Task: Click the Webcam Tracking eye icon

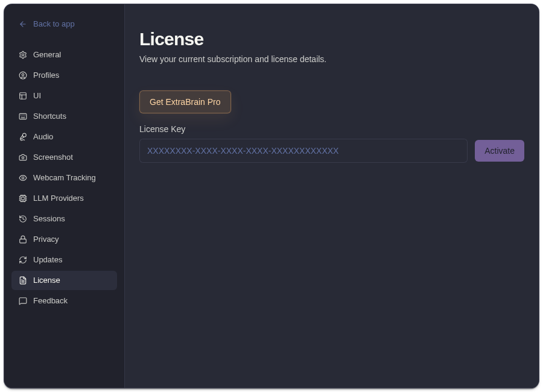Action: point(23,178)
